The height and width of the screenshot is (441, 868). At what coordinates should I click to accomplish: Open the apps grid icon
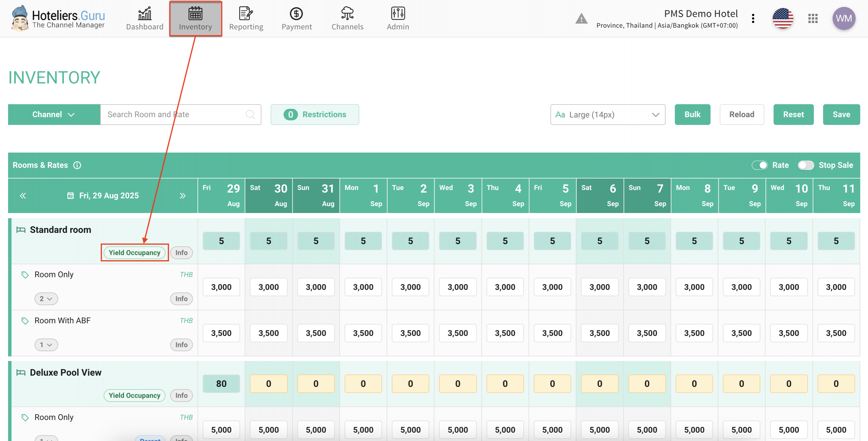(x=813, y=18)
